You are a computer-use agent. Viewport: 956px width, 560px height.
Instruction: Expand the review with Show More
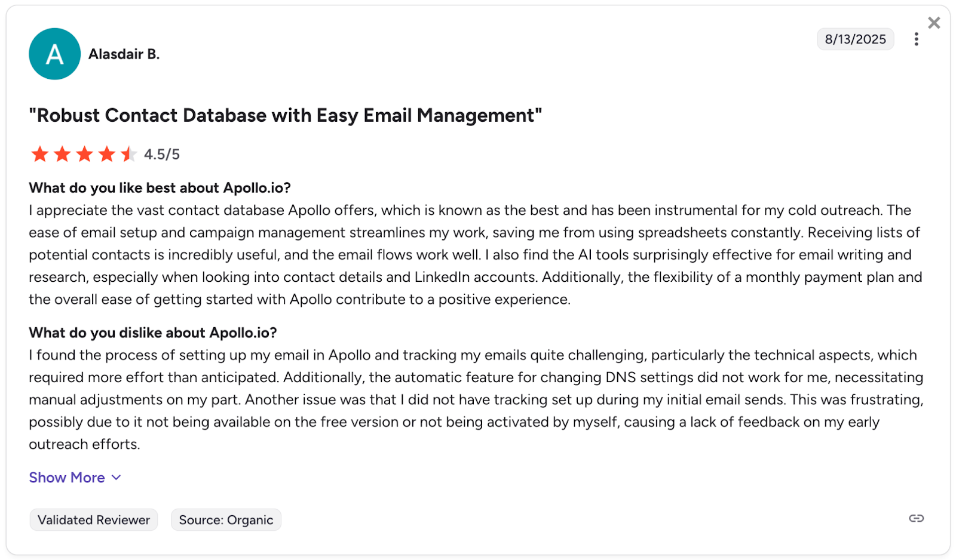(x=67, y=478)
